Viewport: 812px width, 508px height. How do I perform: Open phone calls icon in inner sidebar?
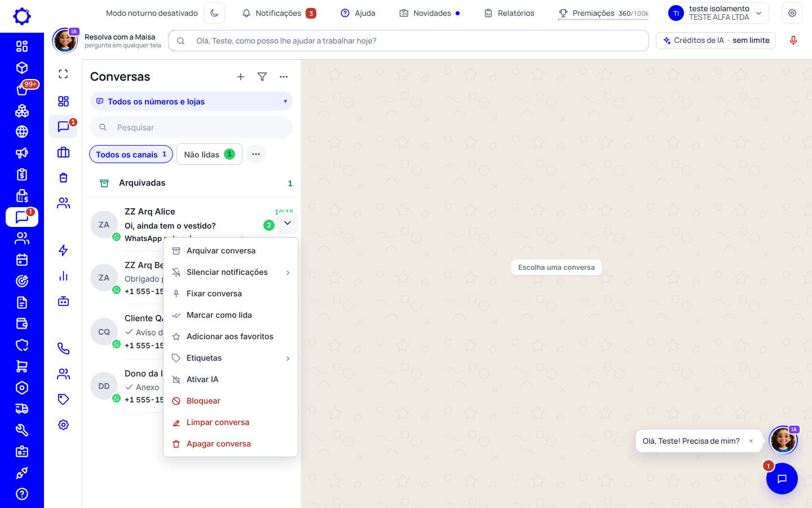pyautogui.click(x=63, y=348)
